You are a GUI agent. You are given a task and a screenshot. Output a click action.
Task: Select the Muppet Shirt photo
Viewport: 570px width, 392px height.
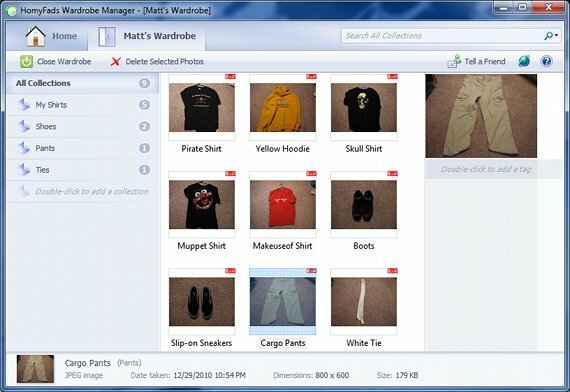(202, 205)
